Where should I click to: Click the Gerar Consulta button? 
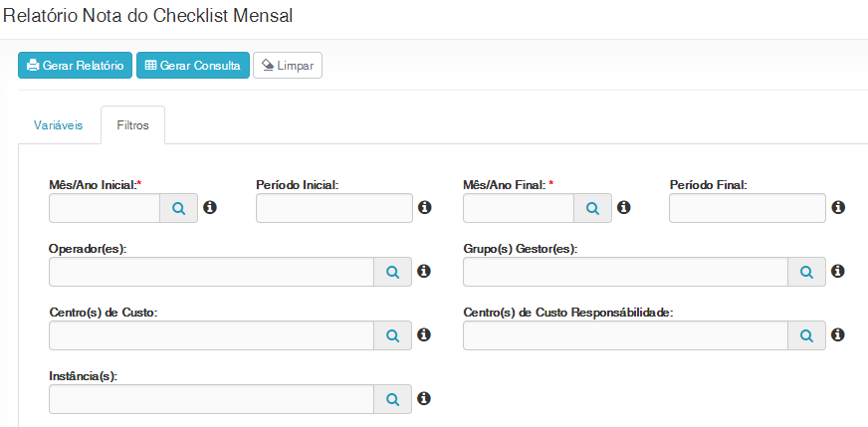[193, 66]
